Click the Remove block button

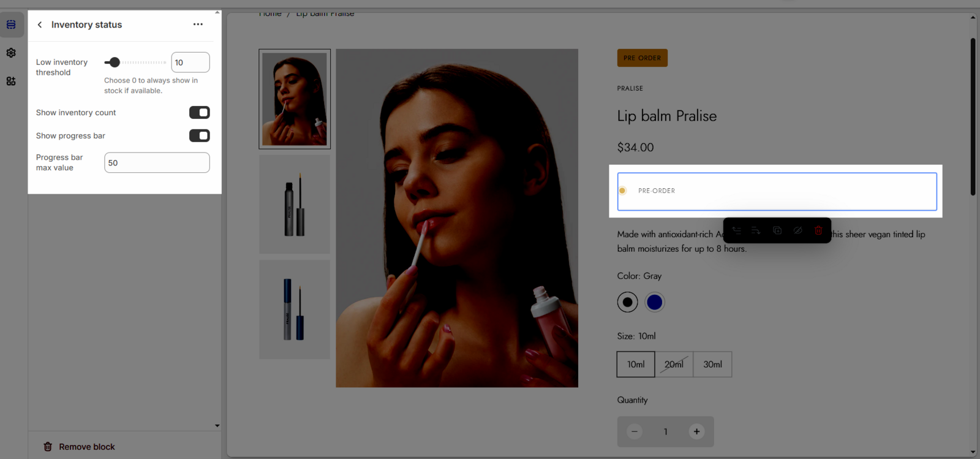coord(80,447)
